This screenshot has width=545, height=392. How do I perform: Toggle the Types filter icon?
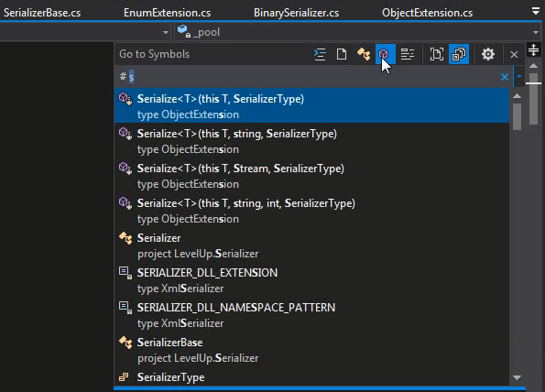(364, 54)
